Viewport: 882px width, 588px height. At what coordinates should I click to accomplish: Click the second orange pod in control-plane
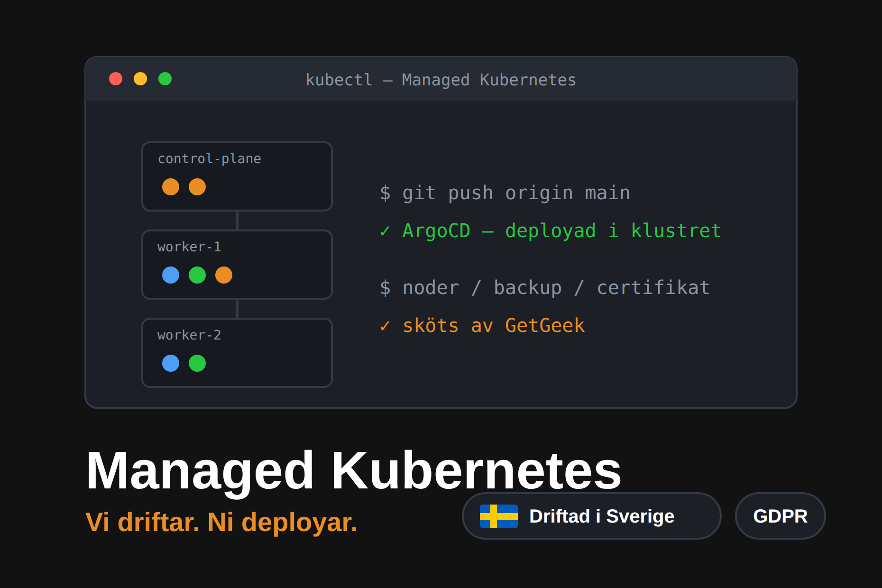(x=197, y=187)
